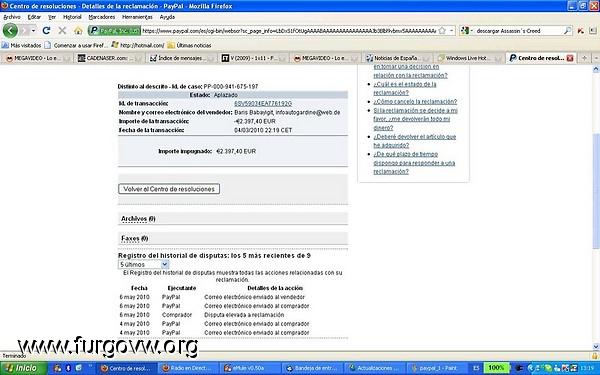The image size is (600, 375).
Task: Click the Firefox back arrow button
Action: pos(10,31)
